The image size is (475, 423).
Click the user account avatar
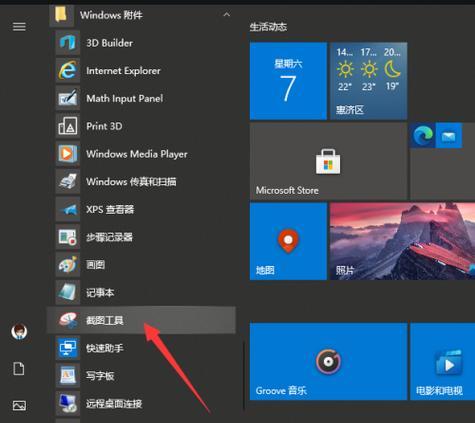point(19,332)
